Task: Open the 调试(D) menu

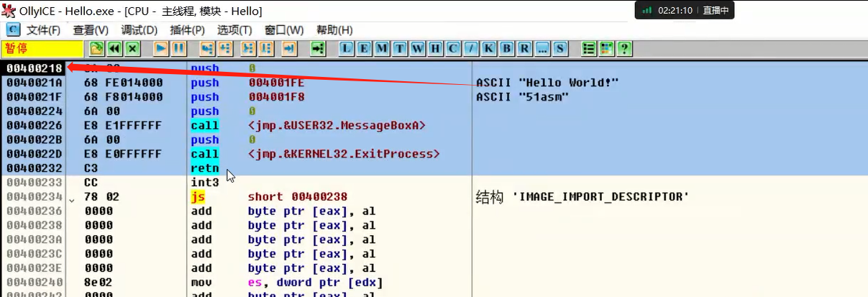Action: click(139, 29)
